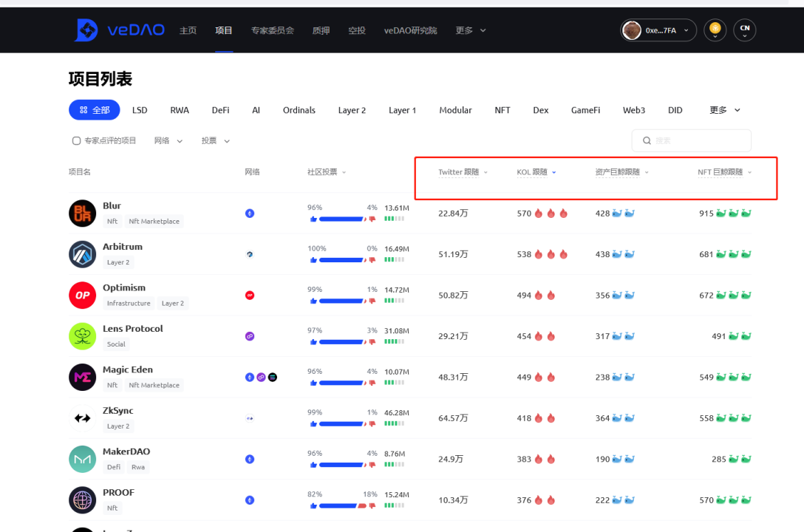Click wallet avatar 0xe...7FA
The width and height of the screenshot is (804, 532).
coord(632,30)
